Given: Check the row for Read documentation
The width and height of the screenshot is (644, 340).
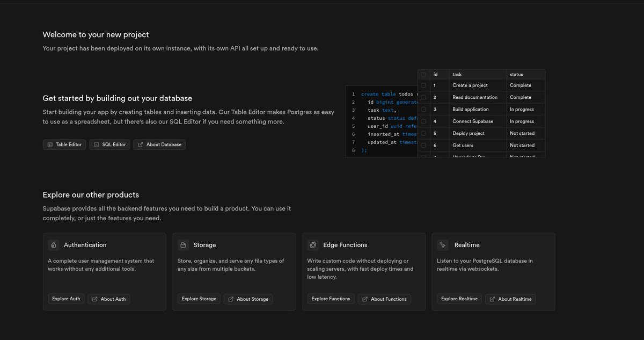Looking at the screenshot, I should (423, 97).
